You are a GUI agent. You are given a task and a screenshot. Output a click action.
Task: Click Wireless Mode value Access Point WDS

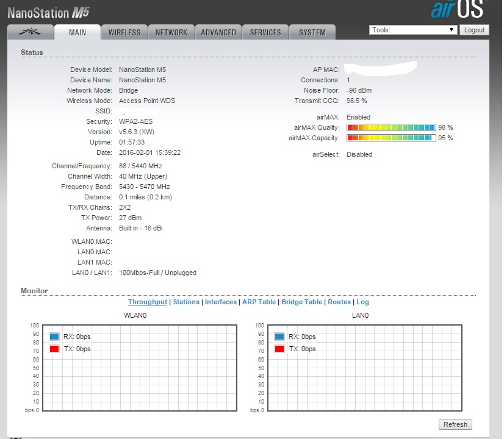(x=147, y=101)
